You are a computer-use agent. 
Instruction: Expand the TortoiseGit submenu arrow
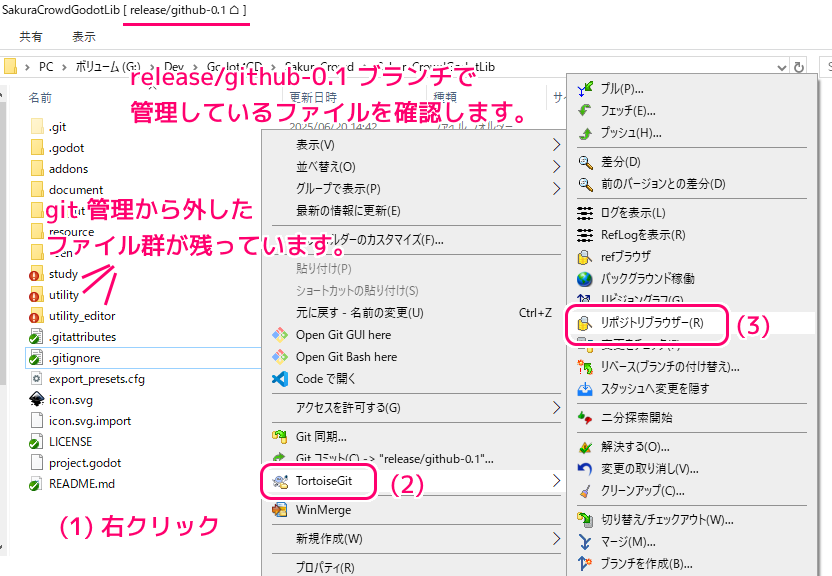click(x=556, y=481)
